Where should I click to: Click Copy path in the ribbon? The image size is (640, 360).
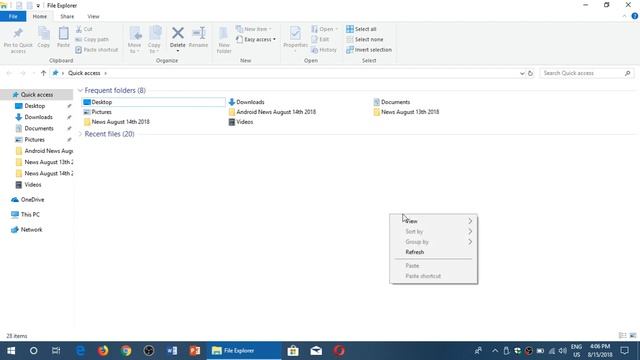coord(92,39)
